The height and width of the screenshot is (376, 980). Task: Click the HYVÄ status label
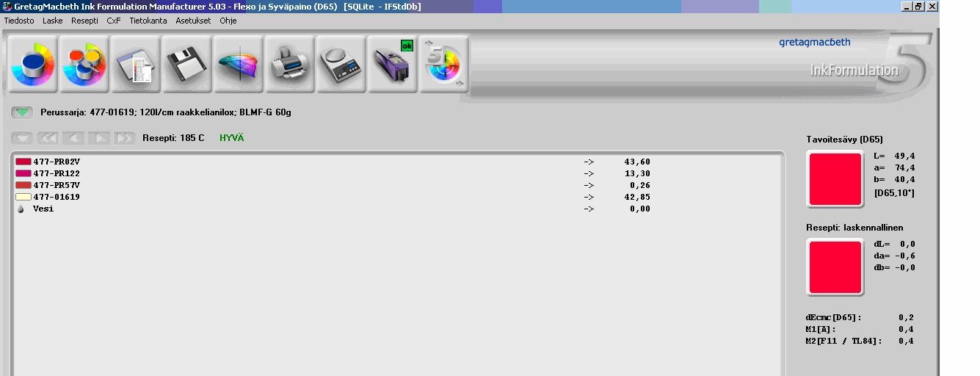(232, 137)
